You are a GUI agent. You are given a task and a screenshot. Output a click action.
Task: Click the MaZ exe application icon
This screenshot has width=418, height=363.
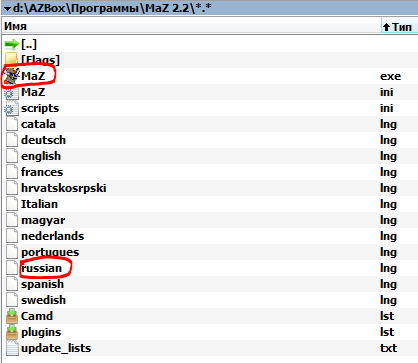tap(12, 76)
